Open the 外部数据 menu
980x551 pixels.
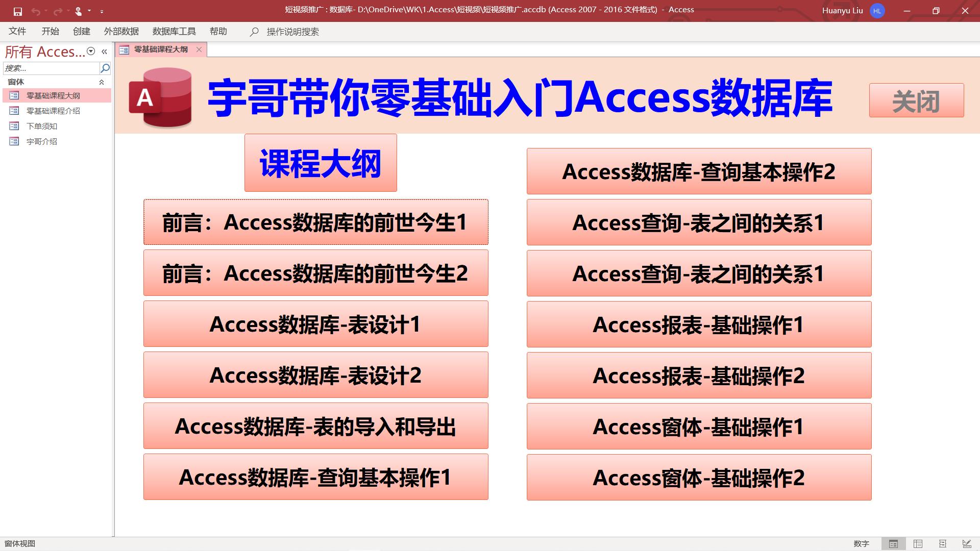121,31
